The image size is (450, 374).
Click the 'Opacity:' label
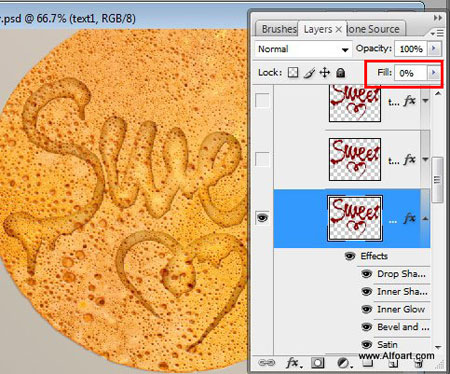coord(373,48)
